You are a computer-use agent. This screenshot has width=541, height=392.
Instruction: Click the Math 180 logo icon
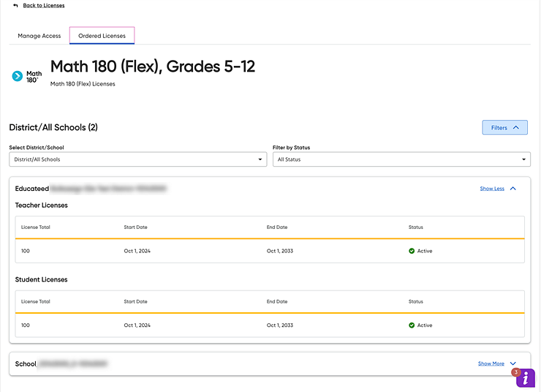(x=27, y=76)
